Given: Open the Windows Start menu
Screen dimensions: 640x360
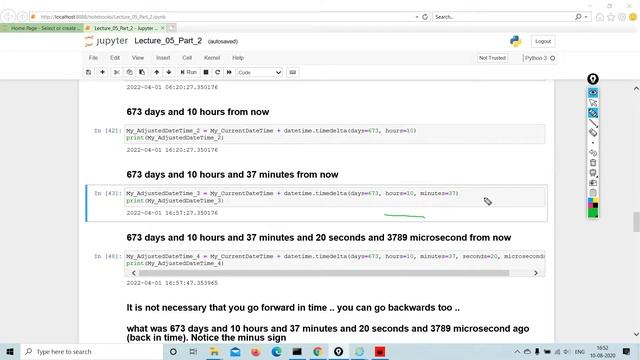Looking at the screenshot, I should (10, 351).
